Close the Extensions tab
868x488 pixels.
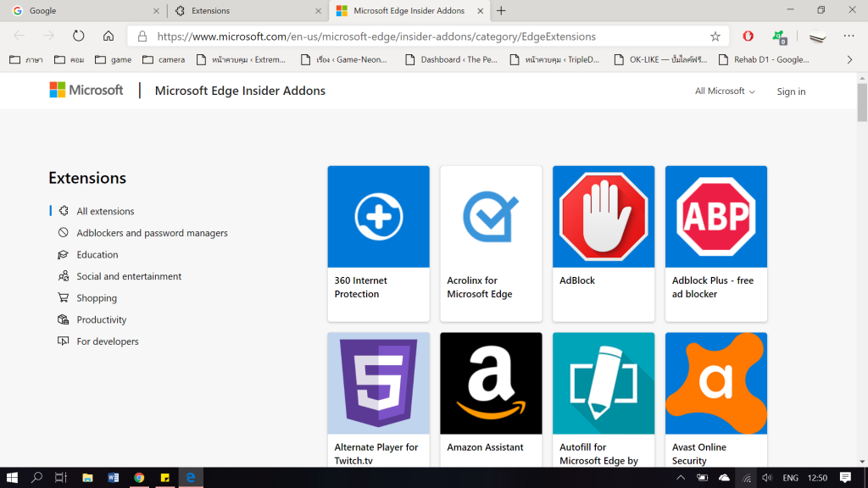click(319, 10)
